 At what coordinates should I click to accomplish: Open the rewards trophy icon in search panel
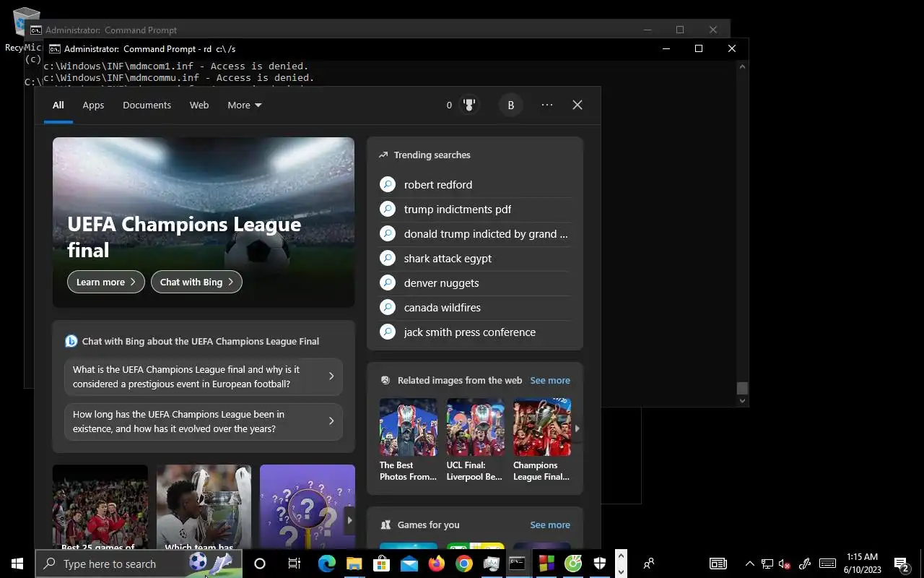point(469,105)
